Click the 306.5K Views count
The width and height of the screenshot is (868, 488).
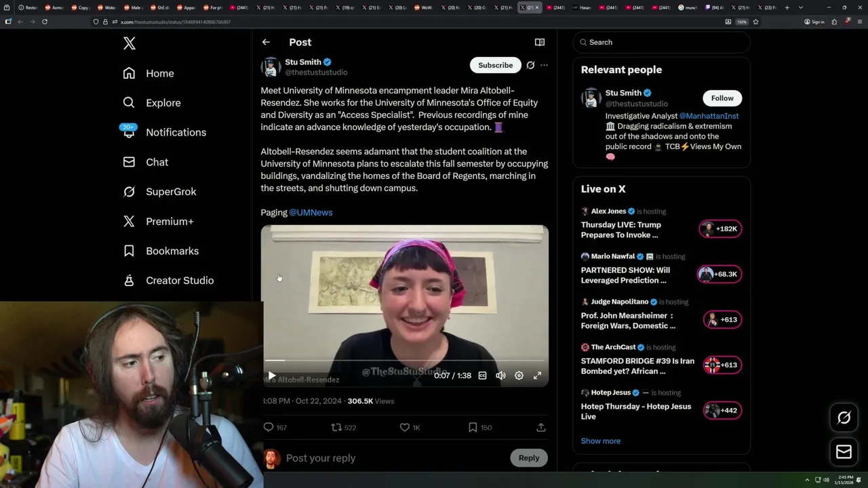click(371, 401)
